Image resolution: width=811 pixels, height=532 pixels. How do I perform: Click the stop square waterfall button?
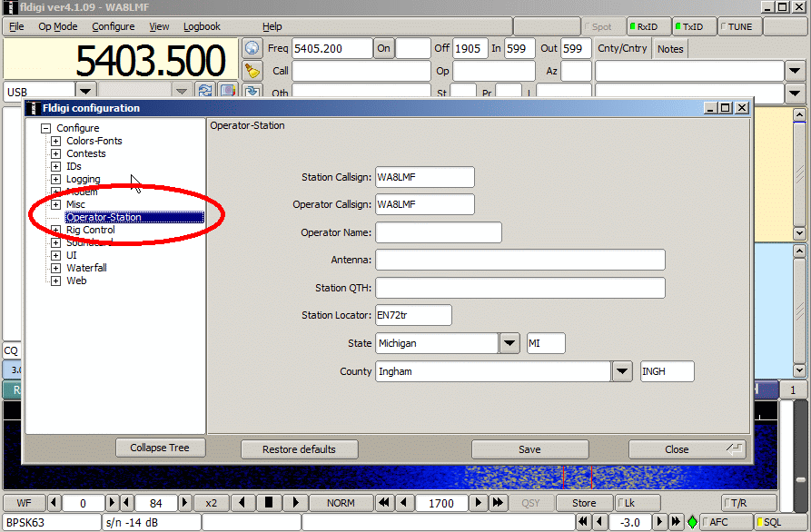(x=269, y=503)
